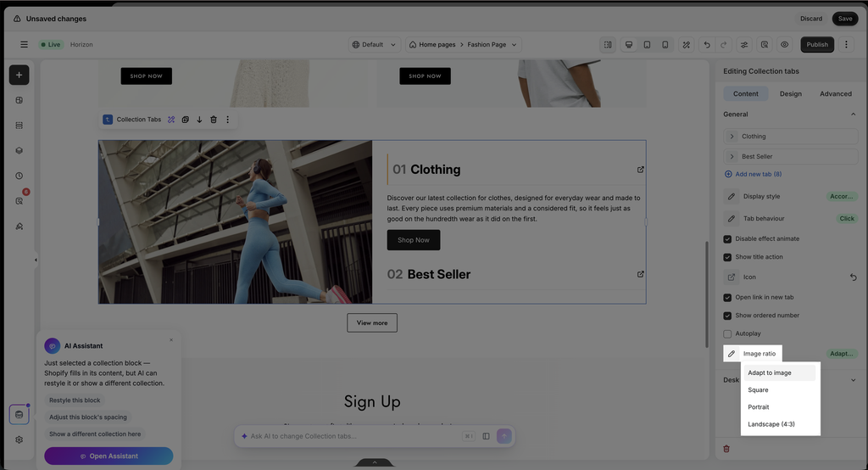
Task: Switch to the Advanced tab
Action: tap(835, 93)
